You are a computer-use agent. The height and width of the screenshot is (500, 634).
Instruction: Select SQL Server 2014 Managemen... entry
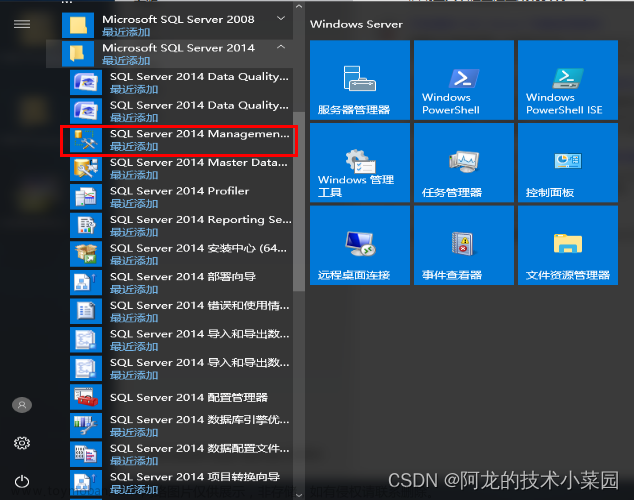point(181,139)
